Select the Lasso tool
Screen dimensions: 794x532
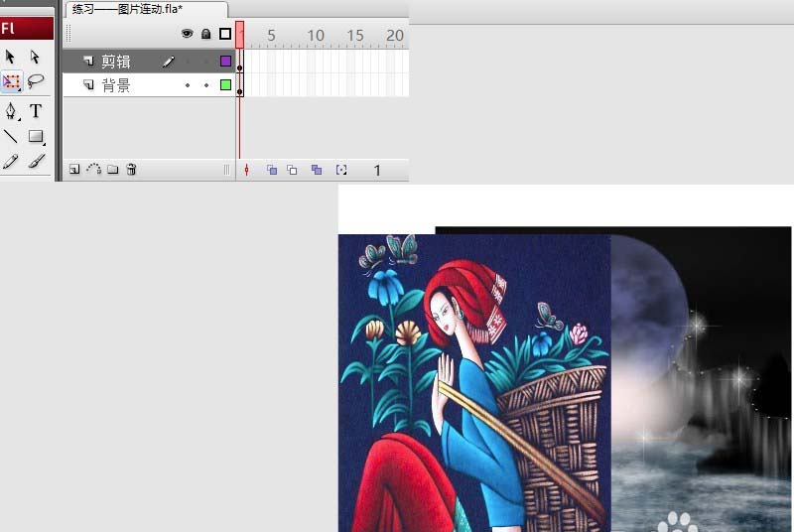[x=36, y=81]
